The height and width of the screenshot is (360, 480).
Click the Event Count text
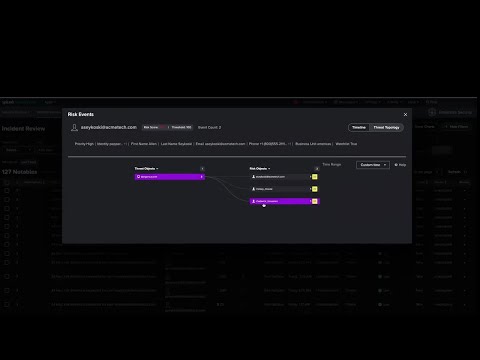(209, 127)
